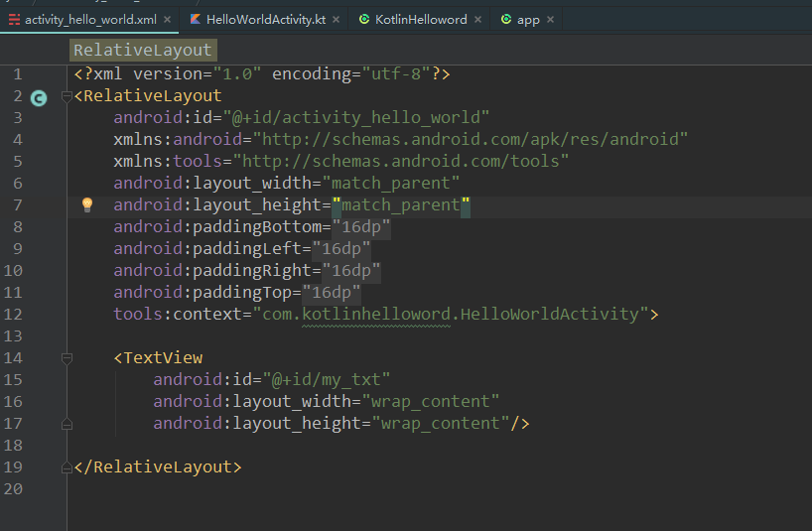Click the layout_height "match_parent" value on line 7

coord(401,205)
